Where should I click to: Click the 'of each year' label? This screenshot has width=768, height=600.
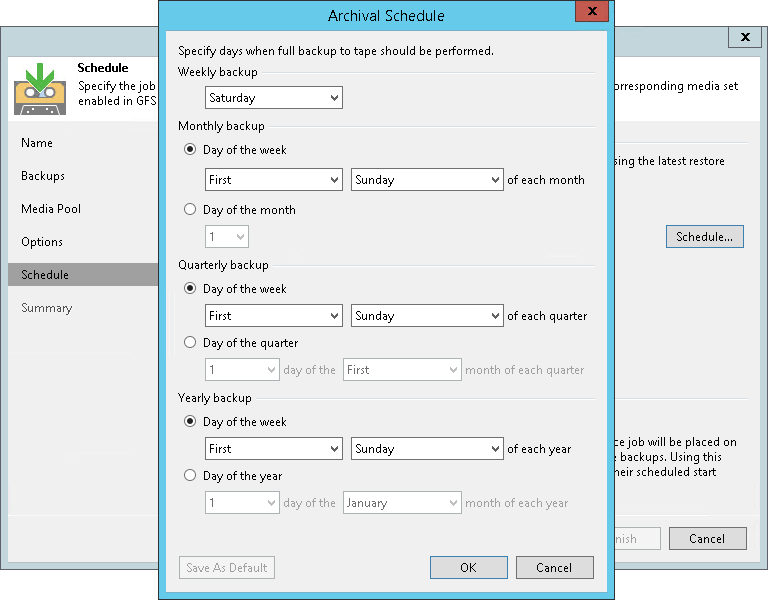pos(539,449)
